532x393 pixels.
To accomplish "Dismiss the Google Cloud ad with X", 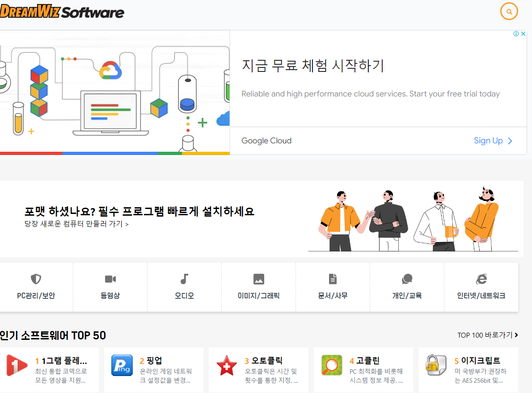I will [x=523, y=33].
